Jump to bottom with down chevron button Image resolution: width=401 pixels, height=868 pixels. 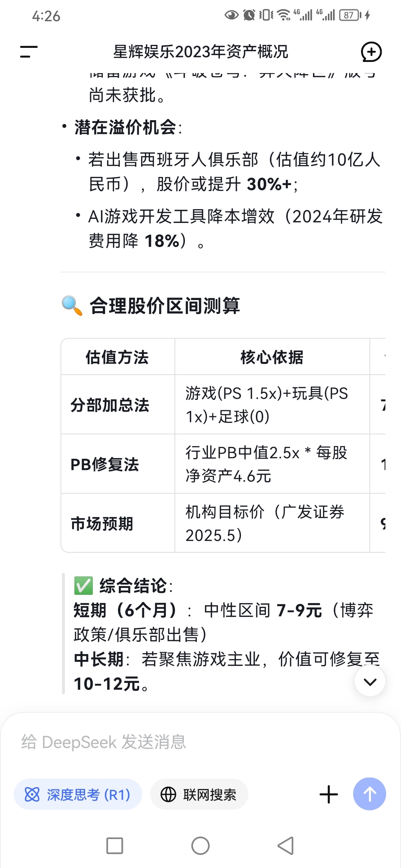[370, 681]
